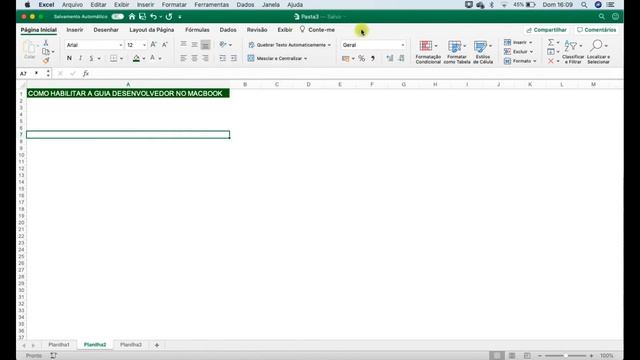Adjust the zoom slider handle

[x=566, y=356]
